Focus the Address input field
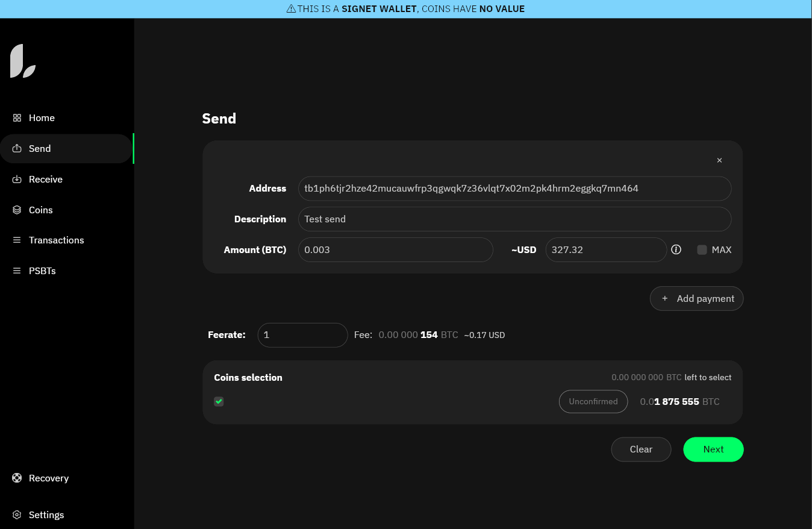Image resolution: width=812 pixels, height=529 pixels. point(514,189)
